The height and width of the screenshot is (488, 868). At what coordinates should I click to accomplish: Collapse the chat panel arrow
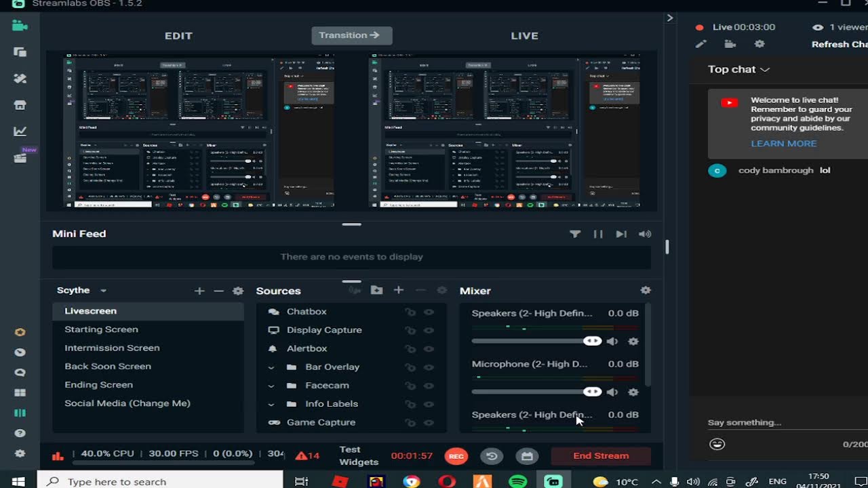[670, 18]
